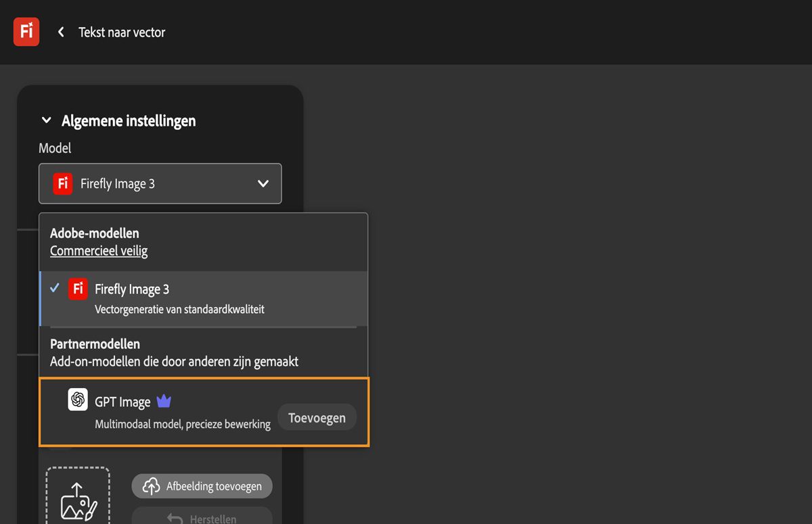Choose GPT Image partner model option
812x524 pixels.
204,412
